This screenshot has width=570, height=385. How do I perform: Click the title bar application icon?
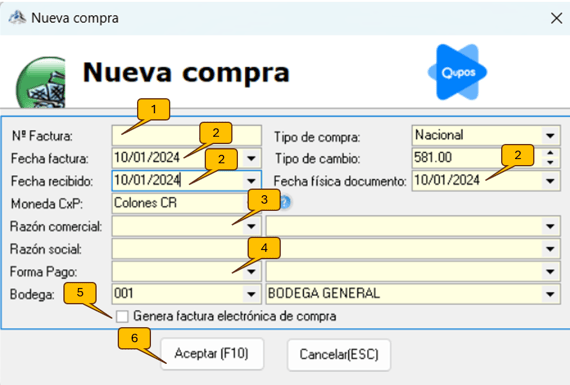[17, 17]
